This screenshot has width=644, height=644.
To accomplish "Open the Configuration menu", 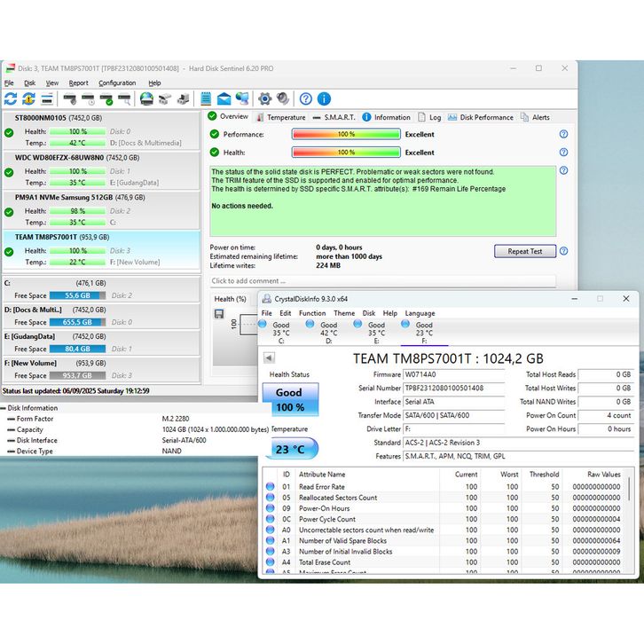I will 117,83.
